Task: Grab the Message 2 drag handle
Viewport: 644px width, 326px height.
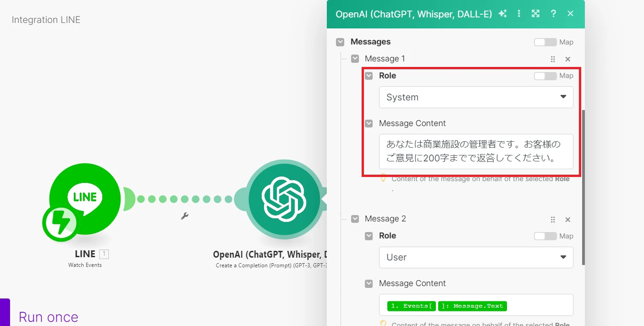Action: click(553, 220)
